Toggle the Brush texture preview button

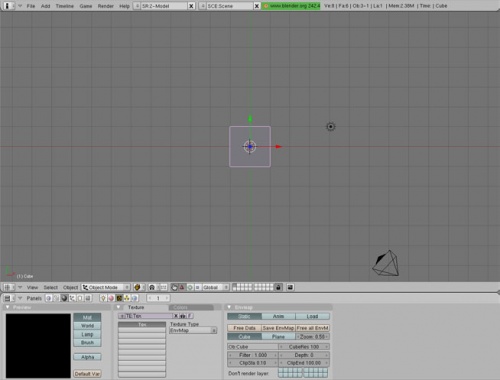[87, 342]
